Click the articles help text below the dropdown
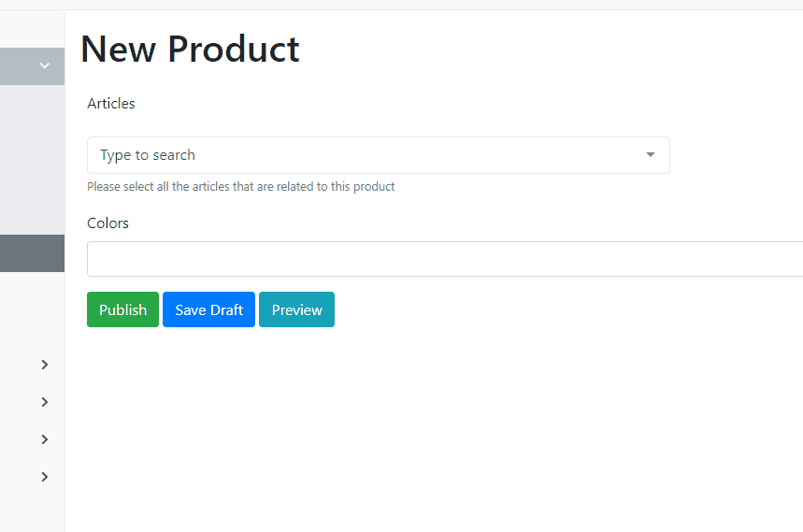Image resolution: width=803 pixels, height=532 pixels. (x=240, y=187)
